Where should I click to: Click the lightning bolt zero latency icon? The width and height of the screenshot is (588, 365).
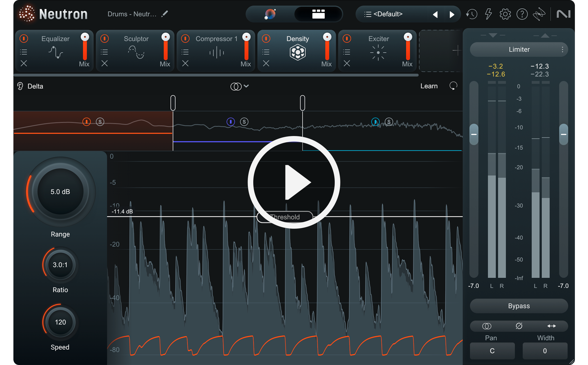click(x=488, y=14)
